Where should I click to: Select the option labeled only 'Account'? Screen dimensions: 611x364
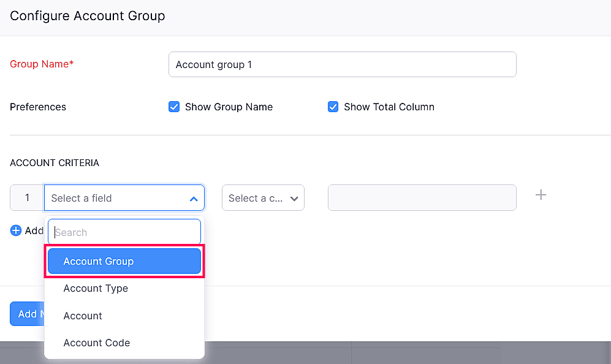(x=83, y=316)
